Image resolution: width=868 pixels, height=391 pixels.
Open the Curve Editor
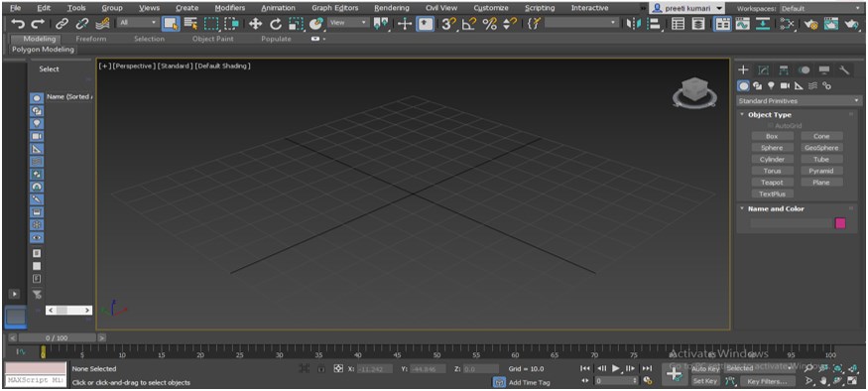click(x=742, y=23)
